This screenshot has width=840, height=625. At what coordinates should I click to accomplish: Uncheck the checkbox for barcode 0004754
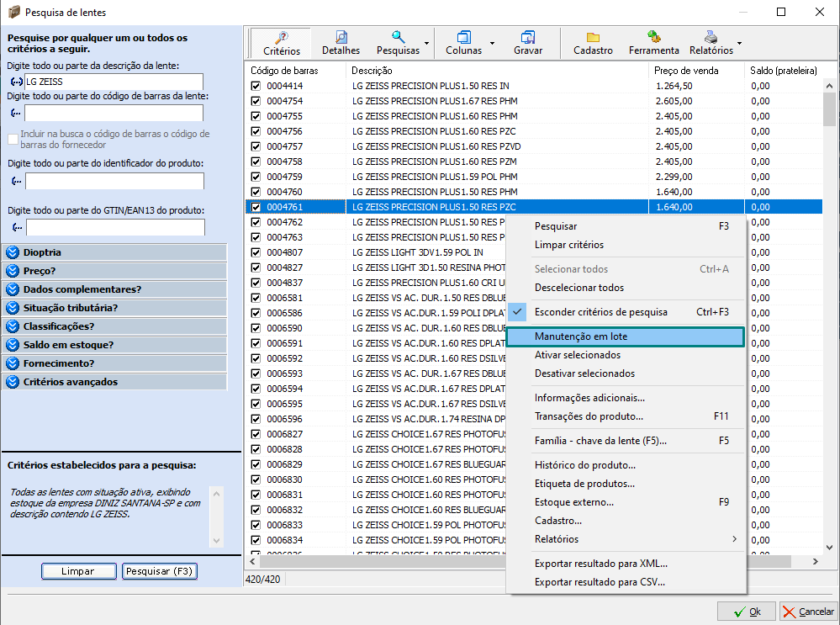point(256,101)
